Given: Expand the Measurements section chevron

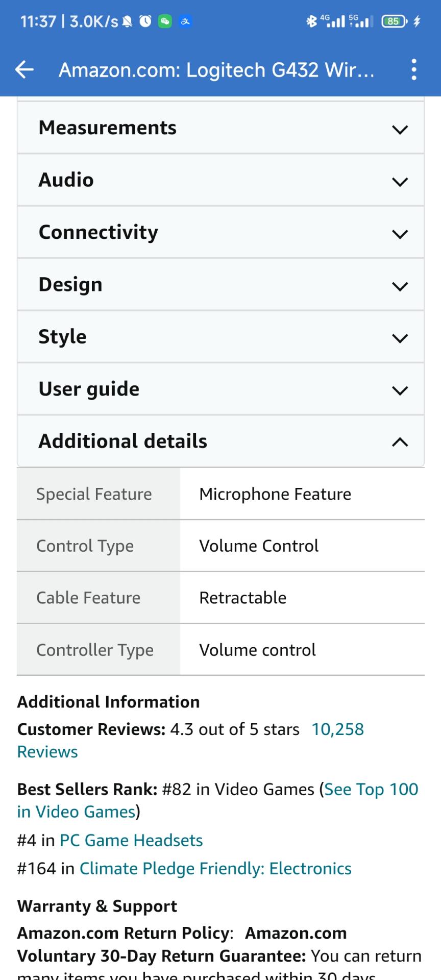Looking at the screenshot, I should click(400, 129).
